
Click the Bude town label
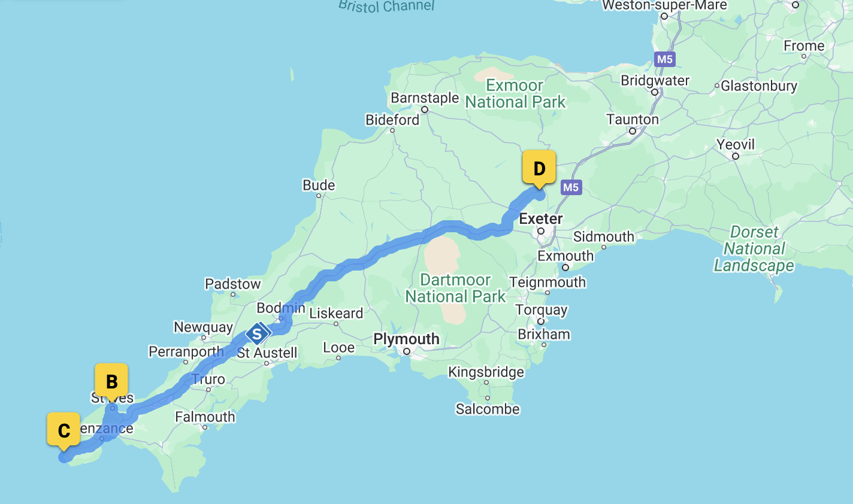(319, 185)
